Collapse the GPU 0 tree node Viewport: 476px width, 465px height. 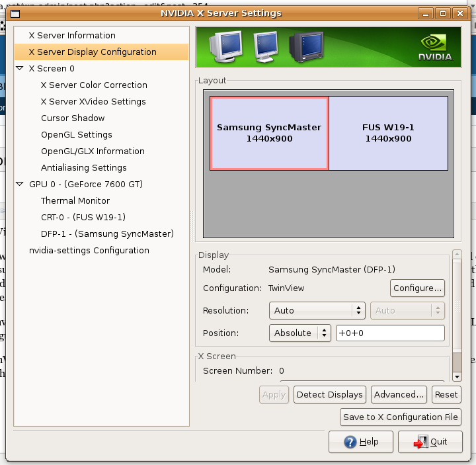coord(20,184)
